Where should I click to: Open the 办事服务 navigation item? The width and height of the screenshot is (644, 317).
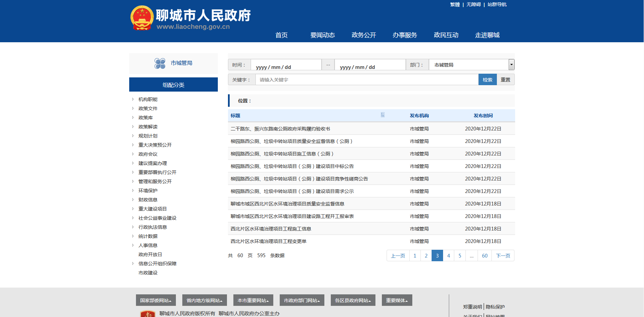405,35
